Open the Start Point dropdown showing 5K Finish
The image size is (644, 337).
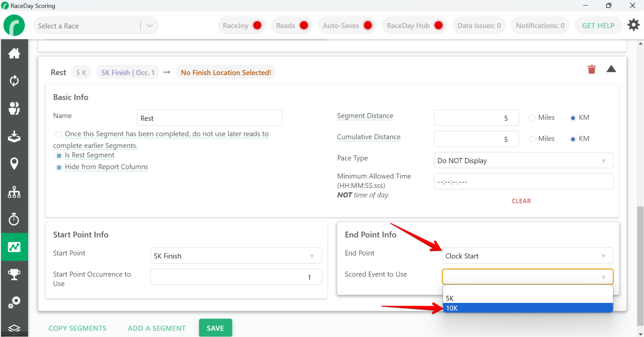click(236, 256)
